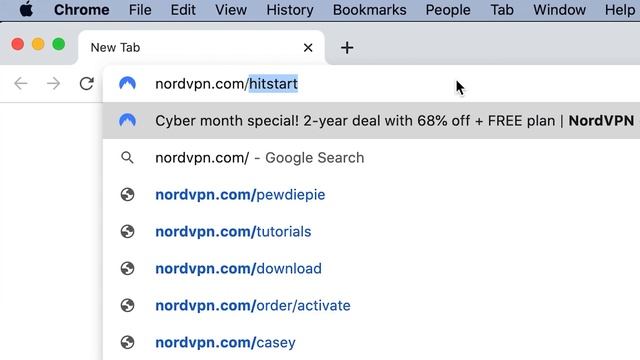Image resolution: width=640 pixels, height=360 pixels.
Task: Select nordvpn.com/casey suggestion
Action: [x=371, y=342]
